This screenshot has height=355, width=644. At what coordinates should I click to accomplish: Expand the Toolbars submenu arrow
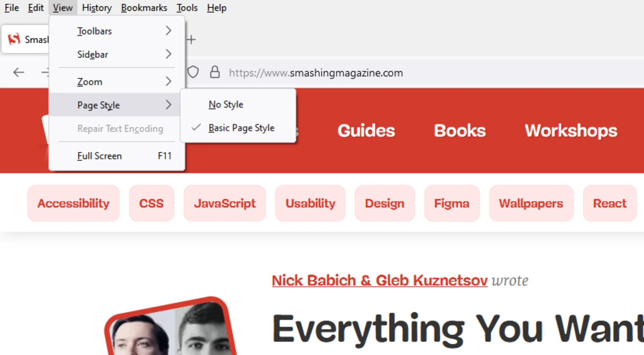coord(168,31)
